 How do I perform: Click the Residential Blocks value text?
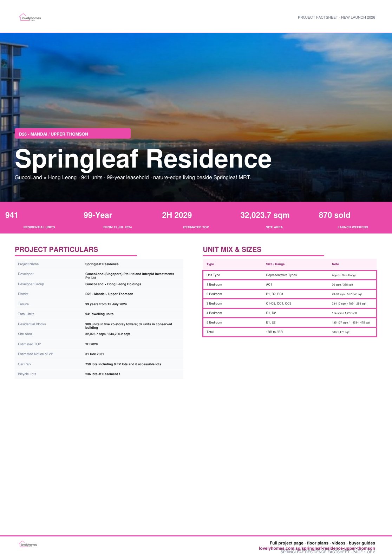click(129, 326)
